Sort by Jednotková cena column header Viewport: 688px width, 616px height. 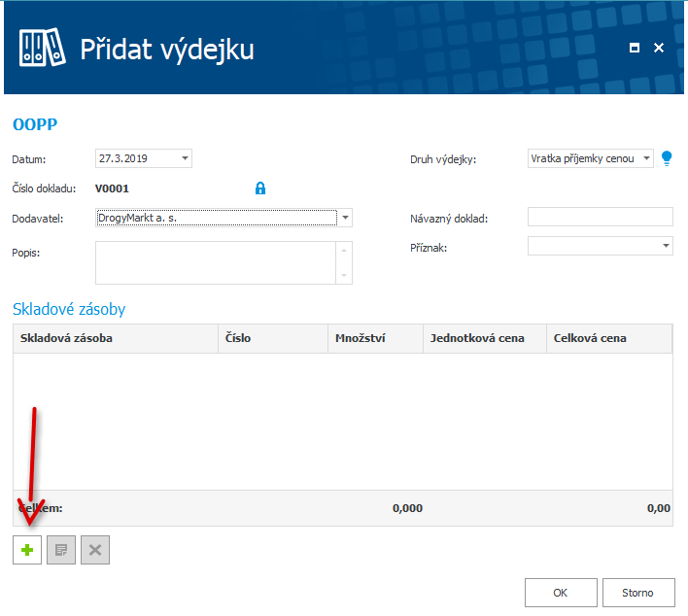tap(485, 338)
